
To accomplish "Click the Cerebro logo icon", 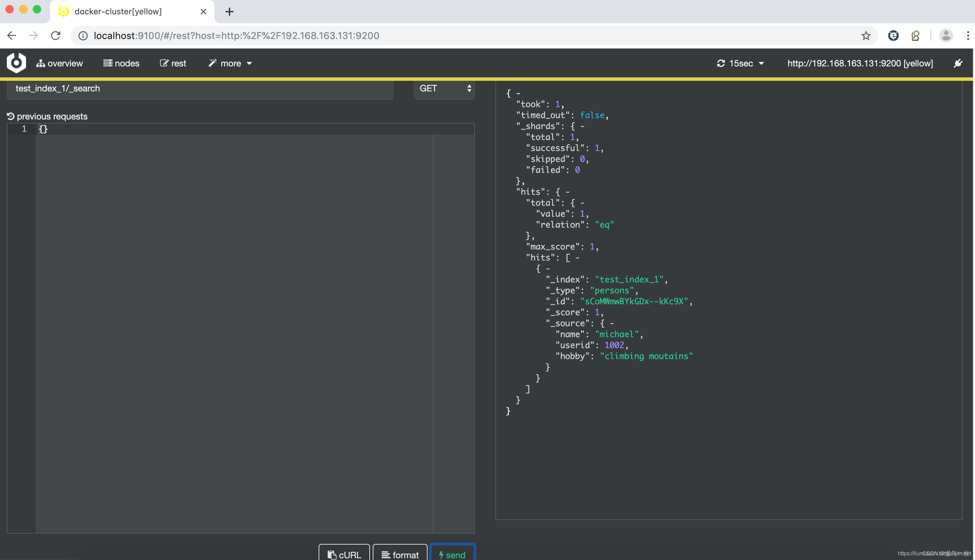I will [16, 63].
